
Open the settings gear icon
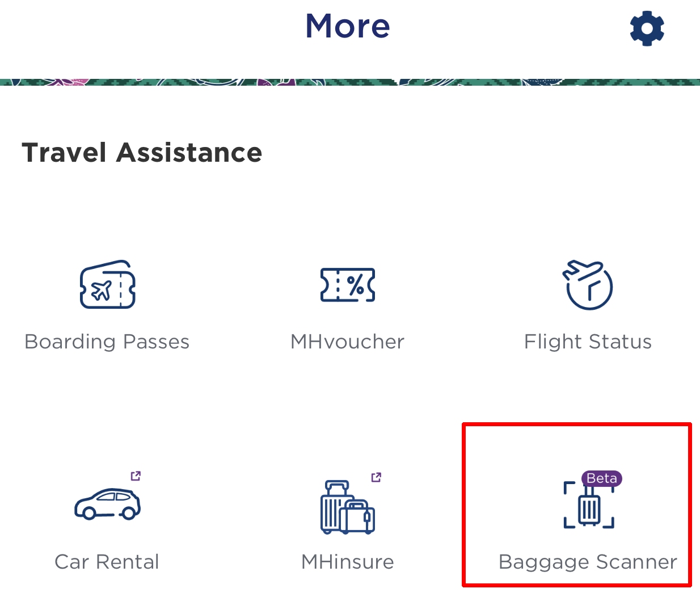pos(647,28)
